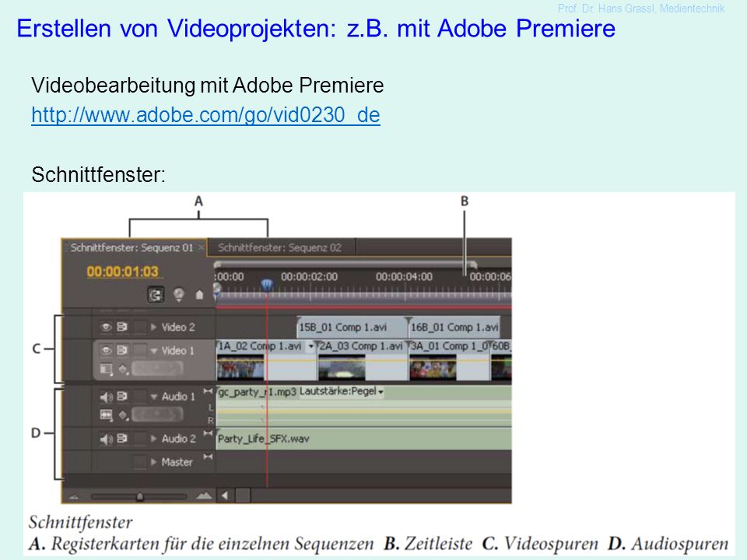This screenshot has height=560, width=747.
Task: Collapse the Audio 1 track triangle
Action: pyautogui.click(x=153, y=397)
